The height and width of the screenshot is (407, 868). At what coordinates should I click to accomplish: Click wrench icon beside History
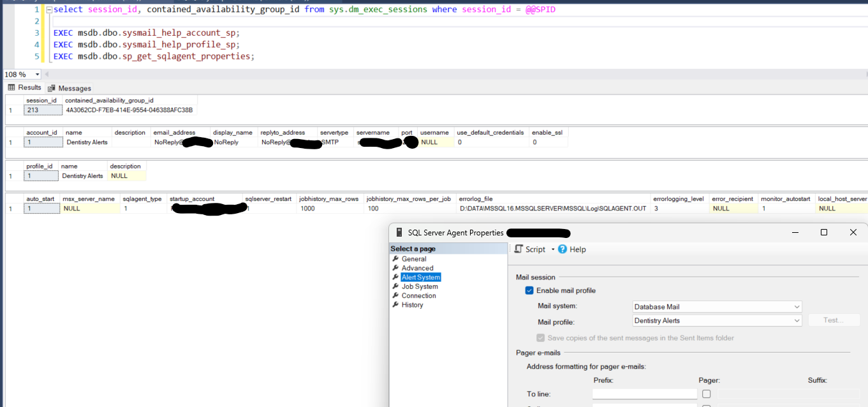tap(396, 305)
